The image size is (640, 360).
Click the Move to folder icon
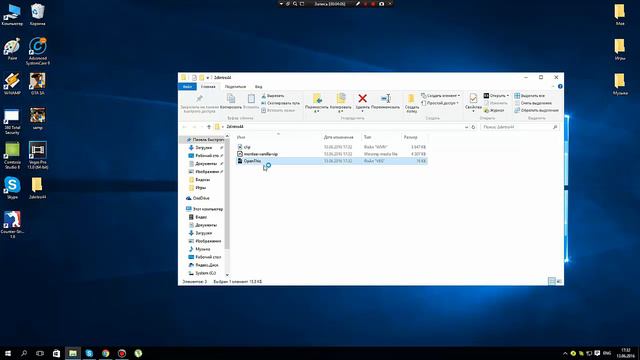(x=317, y=98)
